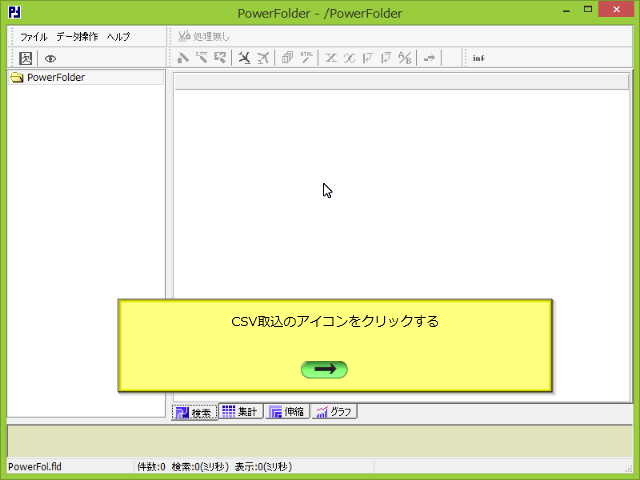This screenshot has width=640, height=480.
Task: Click the light crossed-lines icon before the separator
Action: click(x=263, y=58)
